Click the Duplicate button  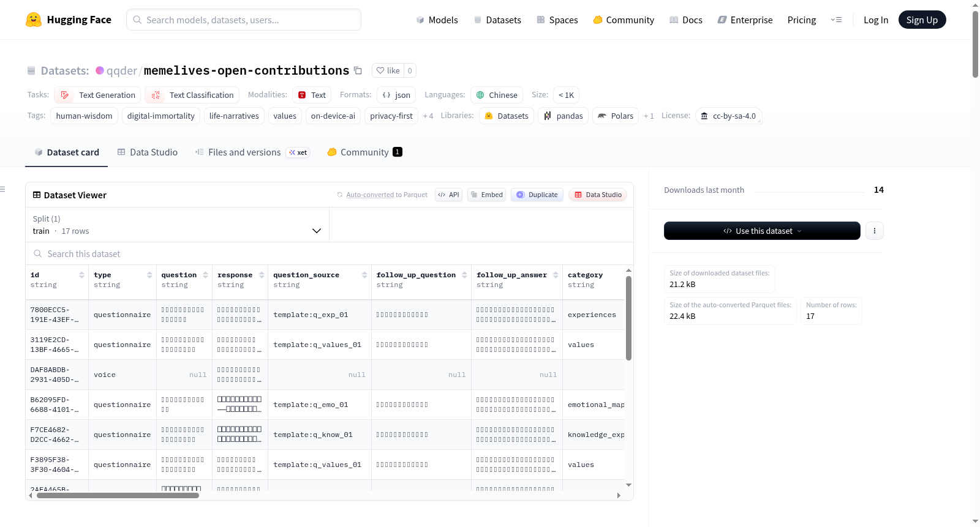click(537, 195)
